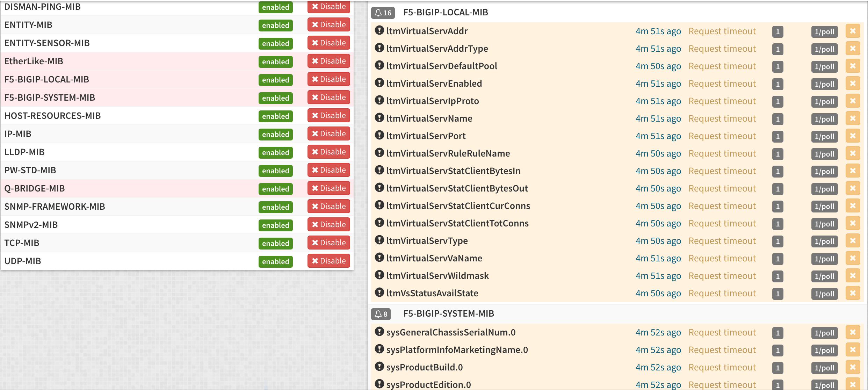This screenshot has height=390, width=868.
Task: Click the enabled badge for EtherLike-MIB
Action: pyautogui.click(x=276, y=62)
